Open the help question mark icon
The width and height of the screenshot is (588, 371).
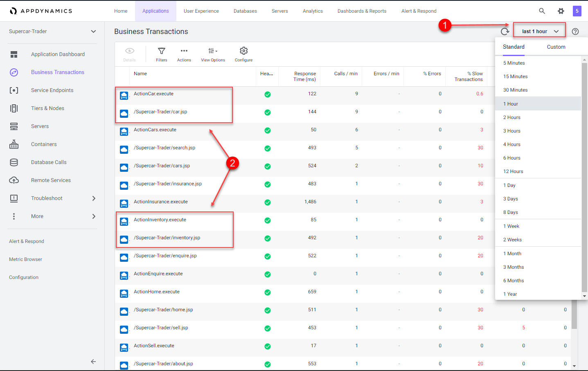tap(575, 31)
